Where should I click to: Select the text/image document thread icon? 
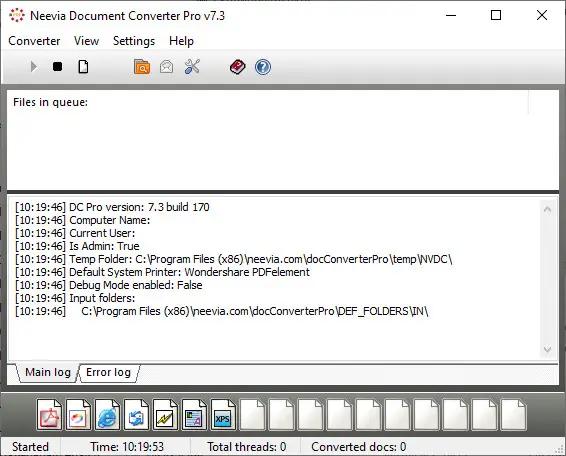coord(194,414)
